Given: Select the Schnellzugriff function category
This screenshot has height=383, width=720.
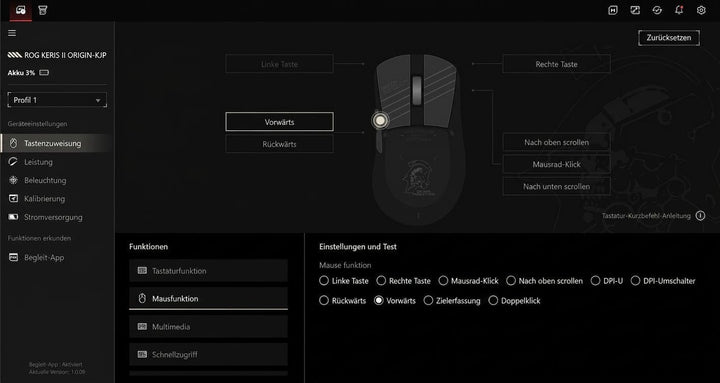Looking at the screenshot, I should pyautogui.click(x=208, y=355).
